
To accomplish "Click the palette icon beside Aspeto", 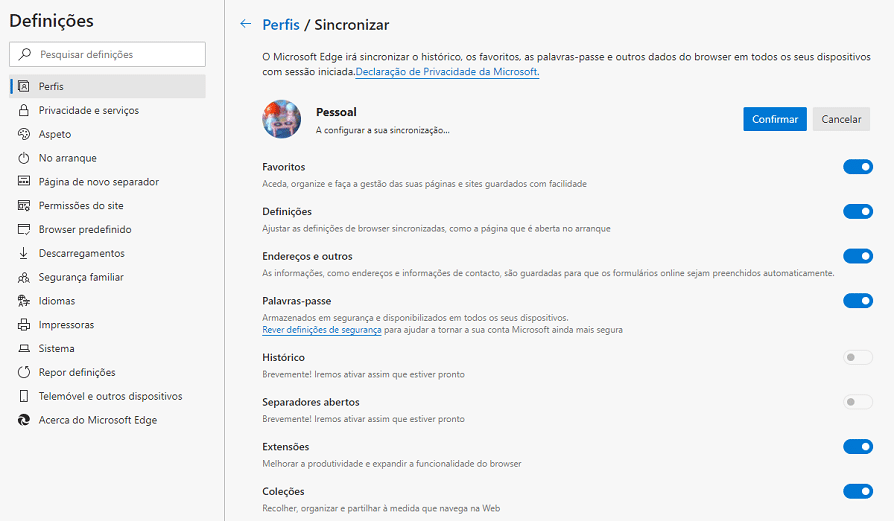I will tap(23, 134).
